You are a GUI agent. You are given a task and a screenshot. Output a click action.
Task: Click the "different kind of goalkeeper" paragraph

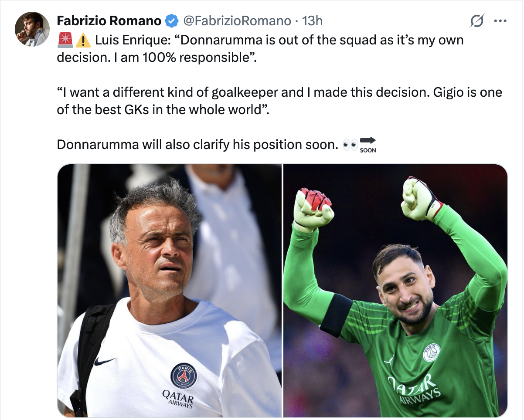coord(279,101)
